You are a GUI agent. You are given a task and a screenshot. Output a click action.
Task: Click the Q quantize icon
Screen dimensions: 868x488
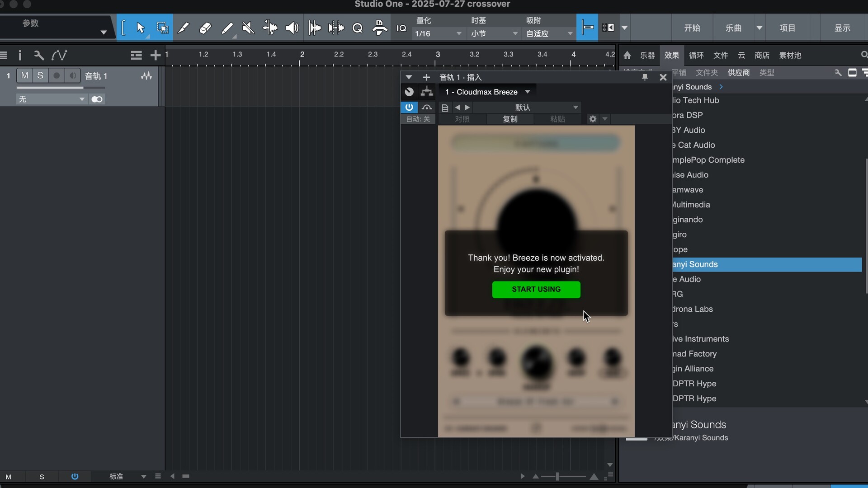point(358,28)
